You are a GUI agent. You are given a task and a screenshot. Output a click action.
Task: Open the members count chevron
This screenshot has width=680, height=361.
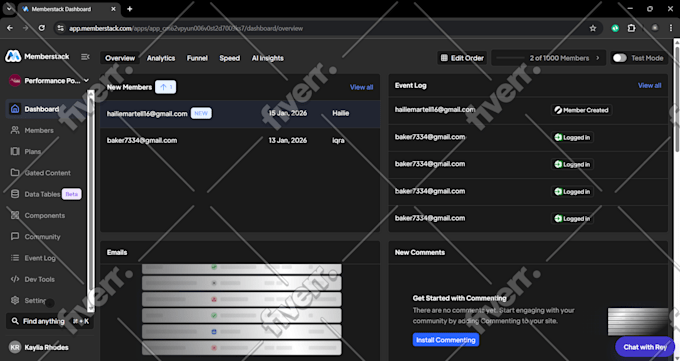coord(598,58)
